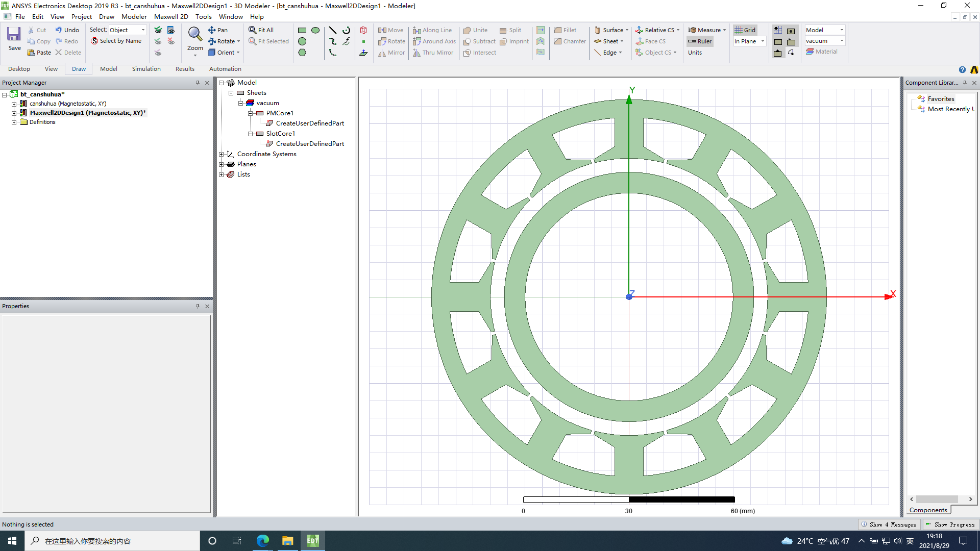Open the Select Object dropdown
The image size is (980, 551).
pos(143,30)
